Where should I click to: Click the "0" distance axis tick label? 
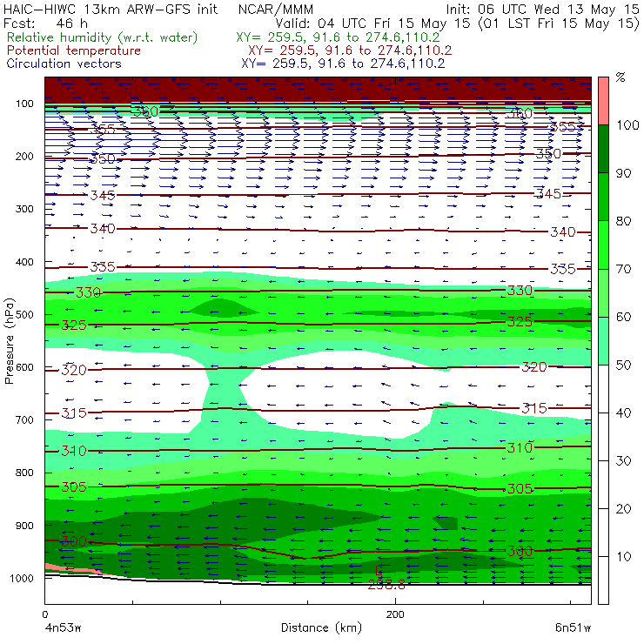coord(44,614)
